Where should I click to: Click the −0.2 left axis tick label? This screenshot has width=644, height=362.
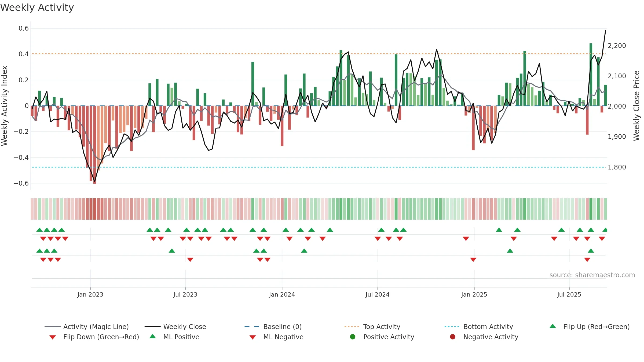click(21, 132)
